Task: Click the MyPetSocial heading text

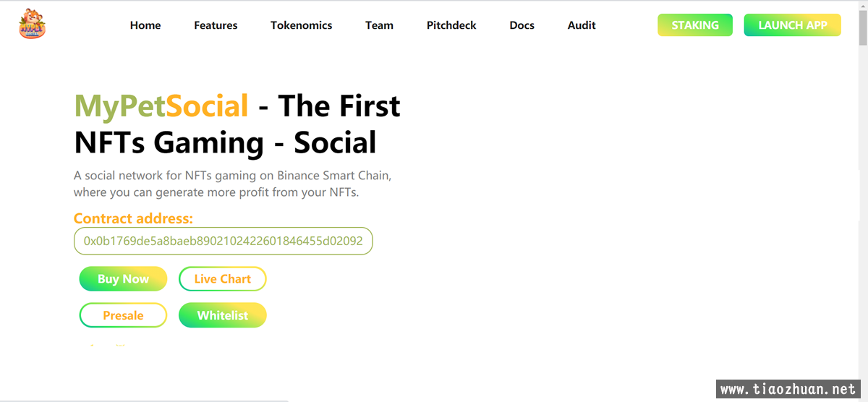Action: 161,106
